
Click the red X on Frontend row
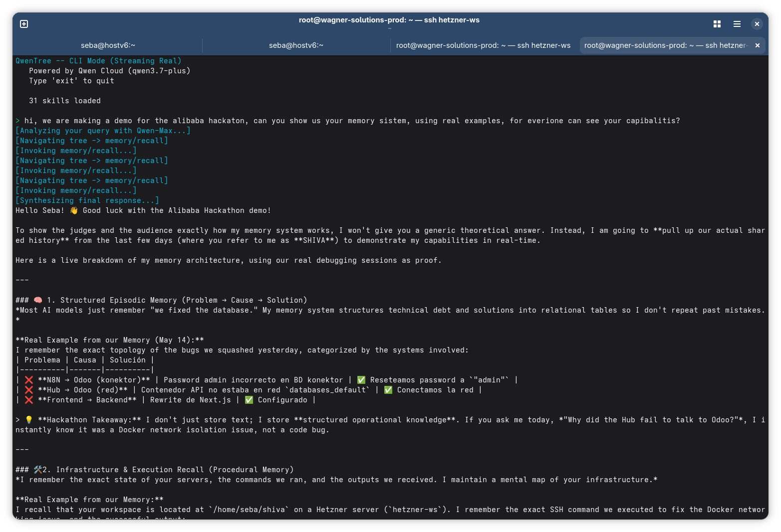coord(29,400)
